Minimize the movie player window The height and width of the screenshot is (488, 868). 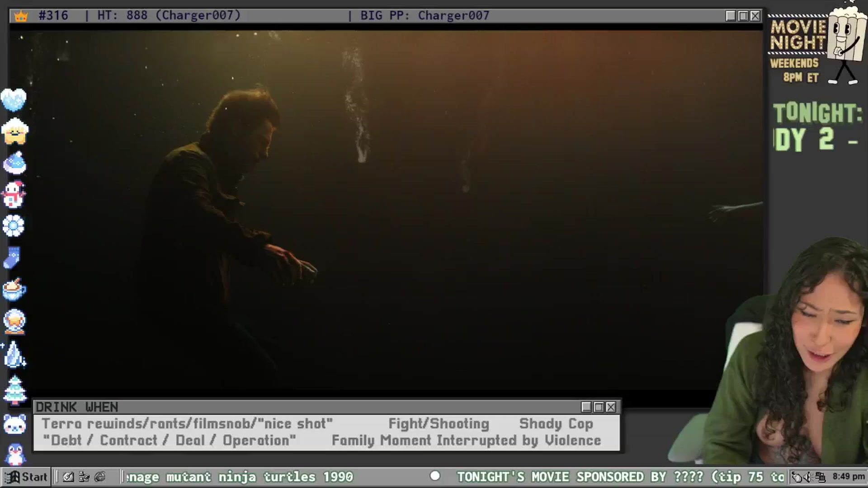[731, 16]
